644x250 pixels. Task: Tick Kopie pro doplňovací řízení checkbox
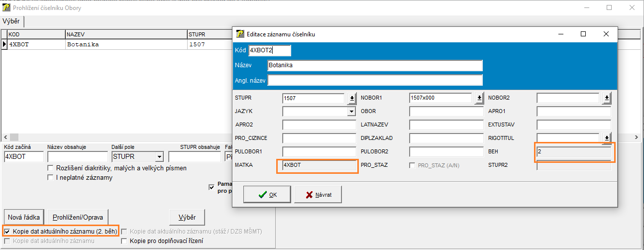click(124, 242)
